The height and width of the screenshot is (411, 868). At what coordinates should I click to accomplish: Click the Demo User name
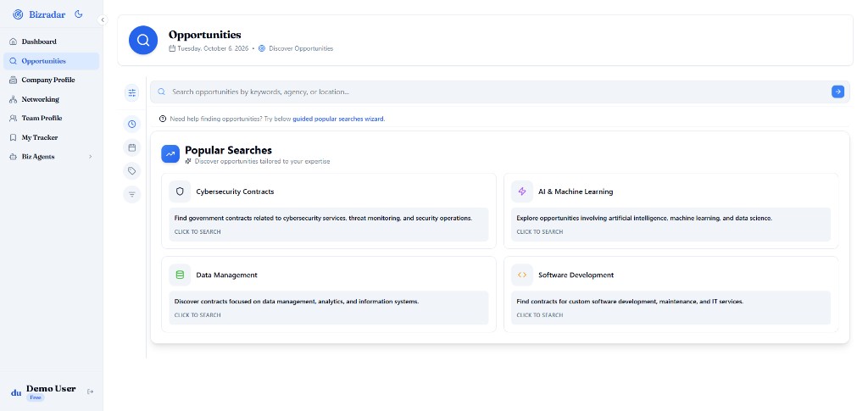coord(51,389)
